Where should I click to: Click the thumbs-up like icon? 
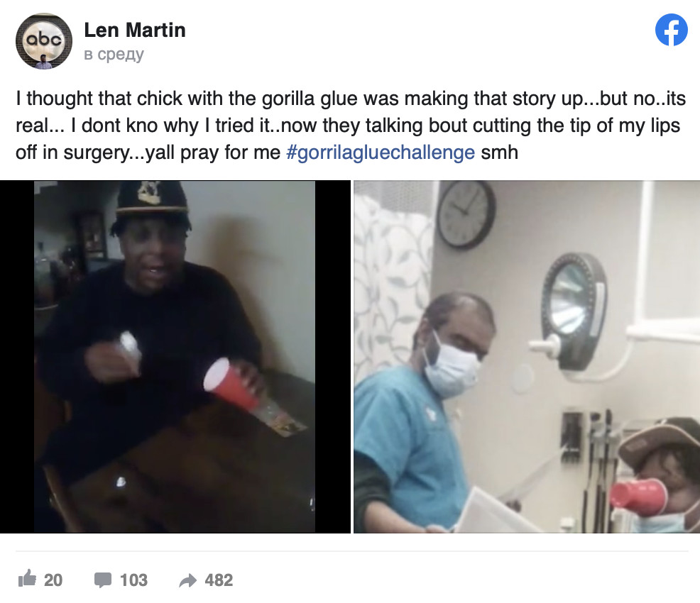[x=27, y=579]
